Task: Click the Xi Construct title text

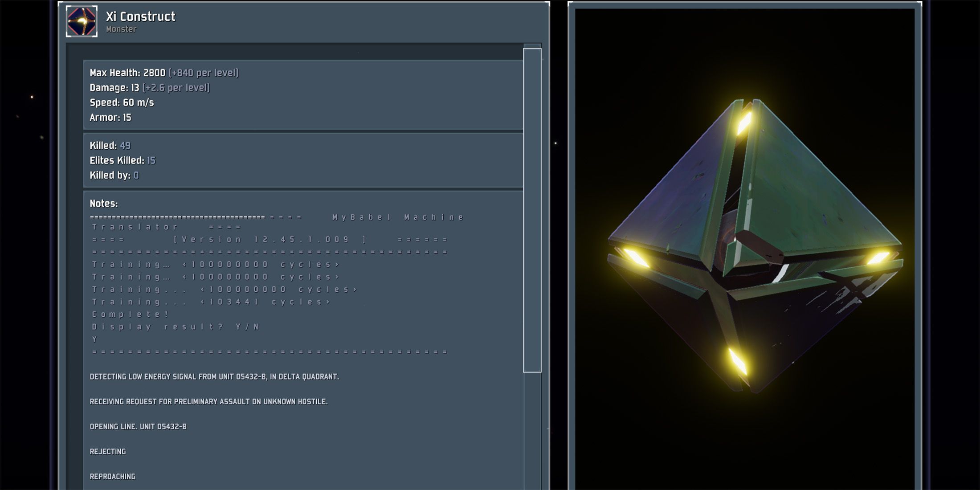Action: coord(140,16)
